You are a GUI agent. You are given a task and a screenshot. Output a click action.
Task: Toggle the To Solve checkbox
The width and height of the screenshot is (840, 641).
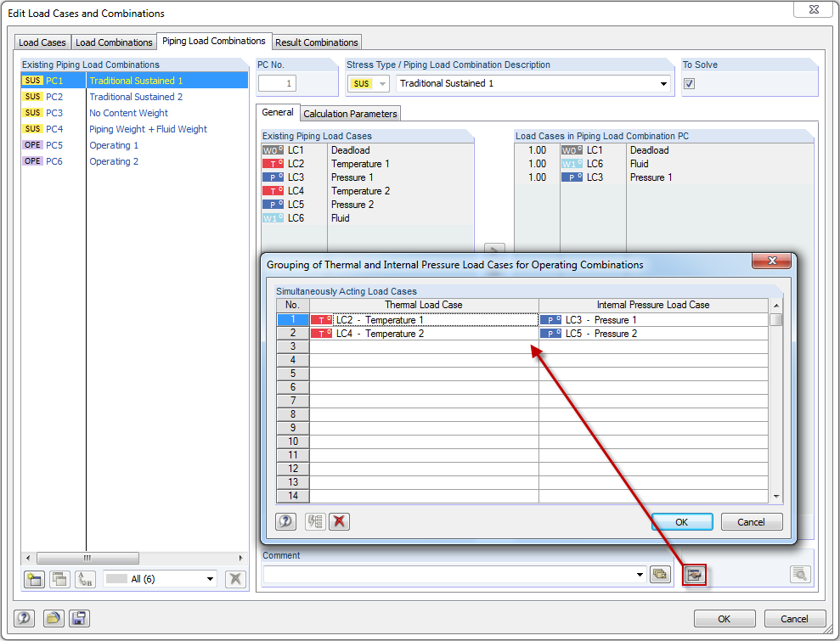pos(690,83)
